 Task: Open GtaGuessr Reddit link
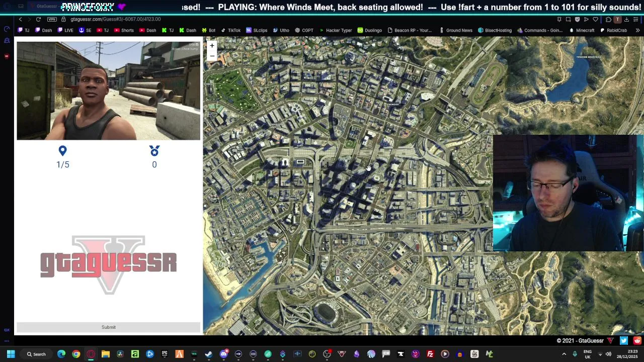637,340
